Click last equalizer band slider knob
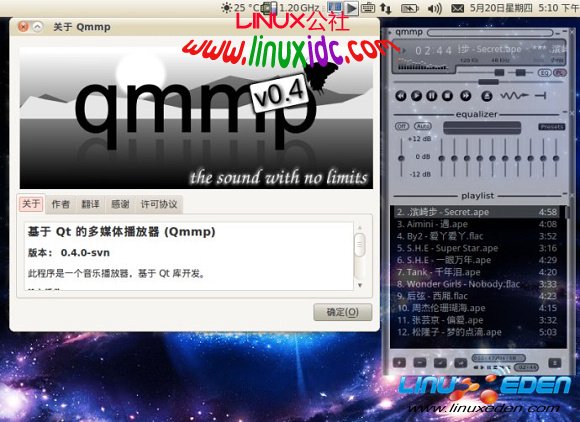The image size is (580, 422). tap(556, 158)
